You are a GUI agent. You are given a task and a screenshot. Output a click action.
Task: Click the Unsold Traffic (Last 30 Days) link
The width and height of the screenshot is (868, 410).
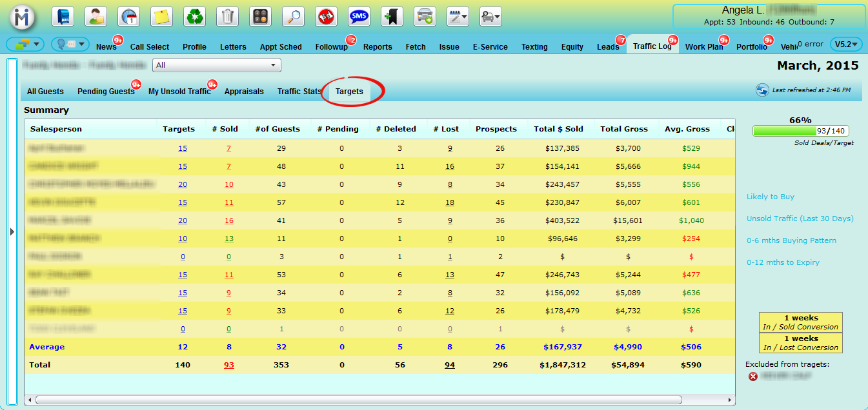tap(800, 219)
